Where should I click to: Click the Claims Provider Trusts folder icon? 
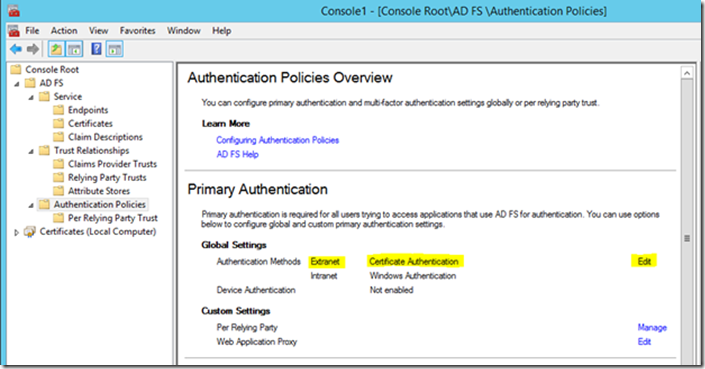coord(58,164)
